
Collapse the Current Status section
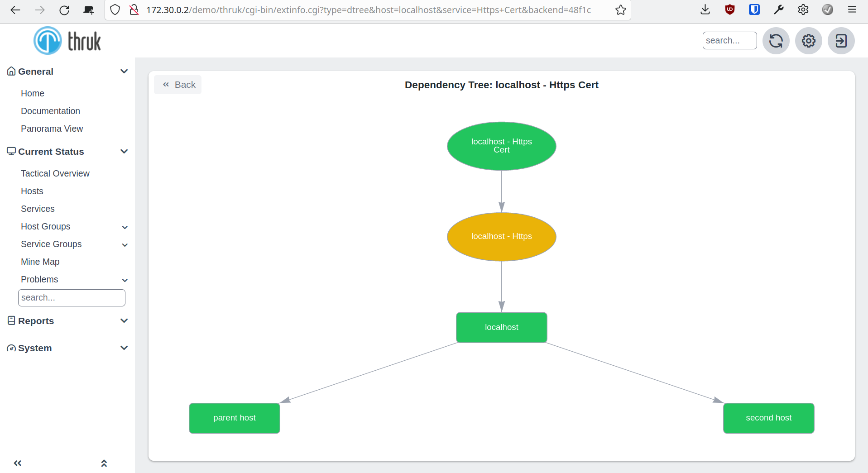click(124, 152)
